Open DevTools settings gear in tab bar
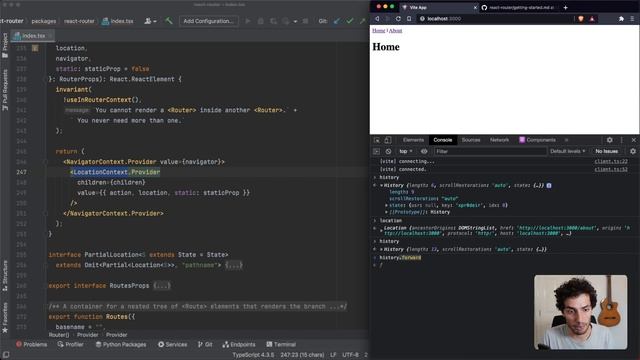Screen dimensions: 640x360 pyautogui.click(x=609, y=140)
